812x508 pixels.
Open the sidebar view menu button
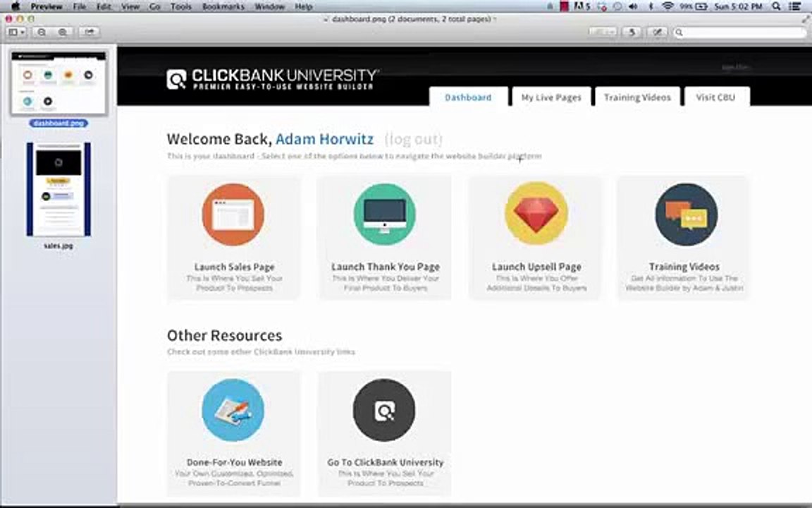pyautogui.click(x=16, y=32)
